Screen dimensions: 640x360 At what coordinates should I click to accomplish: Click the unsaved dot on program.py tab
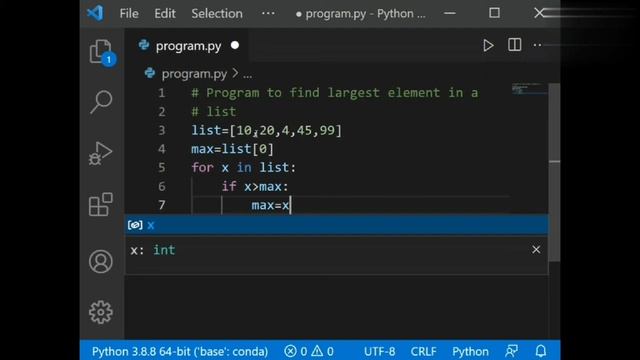tap(235, 45)
